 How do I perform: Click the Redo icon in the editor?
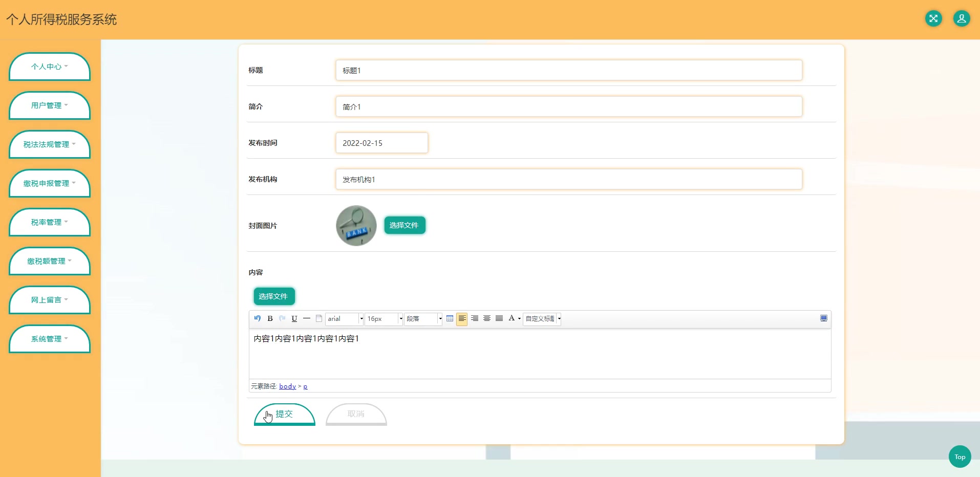click(x=282, y=318)
